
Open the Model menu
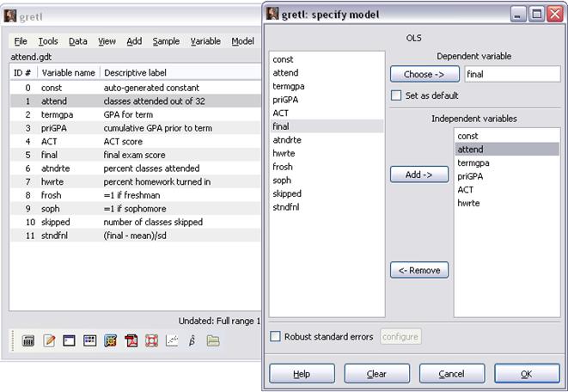coord(242,41)
